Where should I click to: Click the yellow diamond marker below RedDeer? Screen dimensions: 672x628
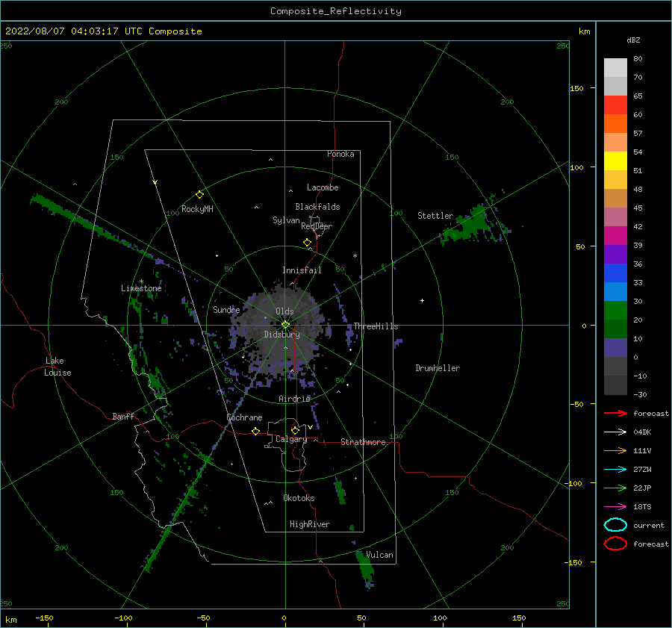[x=308, y=243]
